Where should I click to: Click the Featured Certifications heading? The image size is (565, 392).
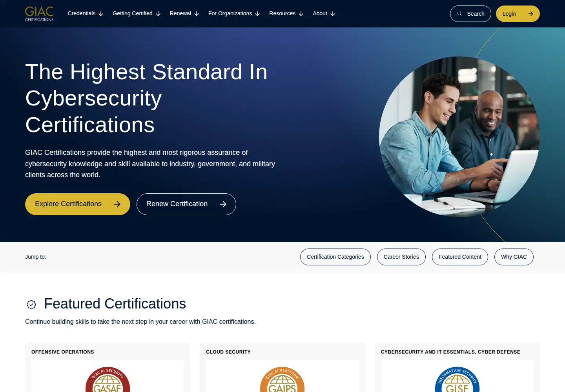[x=115, y=304]
